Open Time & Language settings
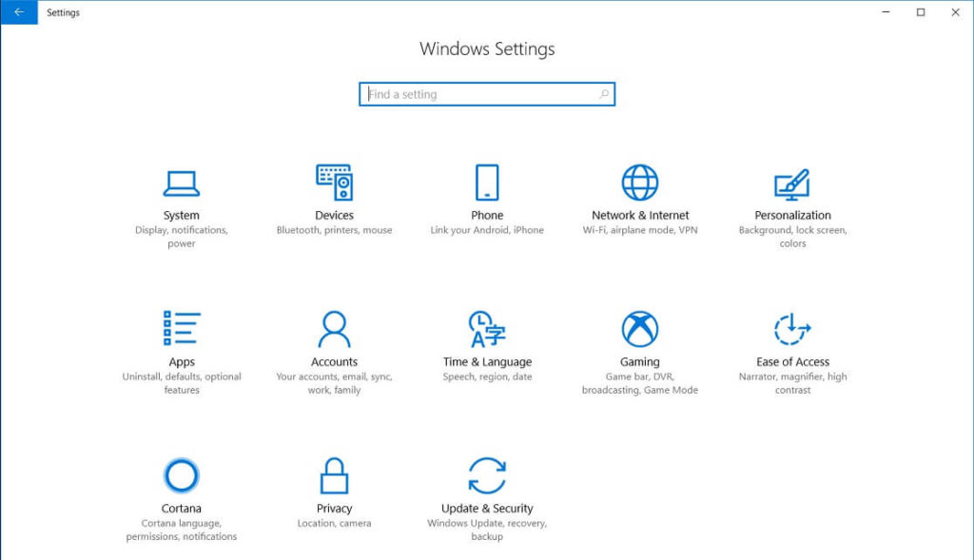This screenshot has width=974, height=560. pyautogui.click(x=487, y=347)
